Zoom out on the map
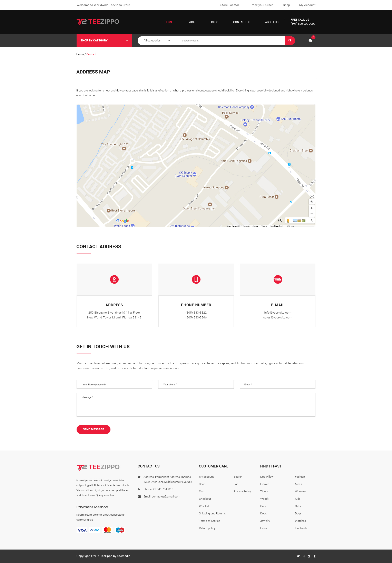392x563 pixels. [312, 214]
